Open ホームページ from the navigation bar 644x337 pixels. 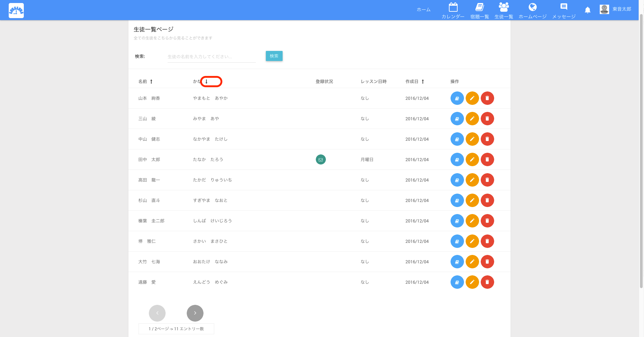pos(532,11)
